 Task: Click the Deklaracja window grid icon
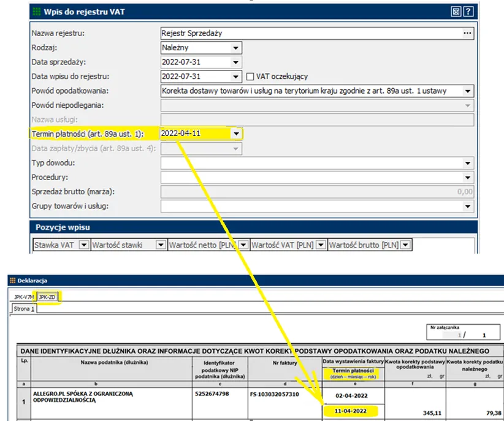[12, 281]
